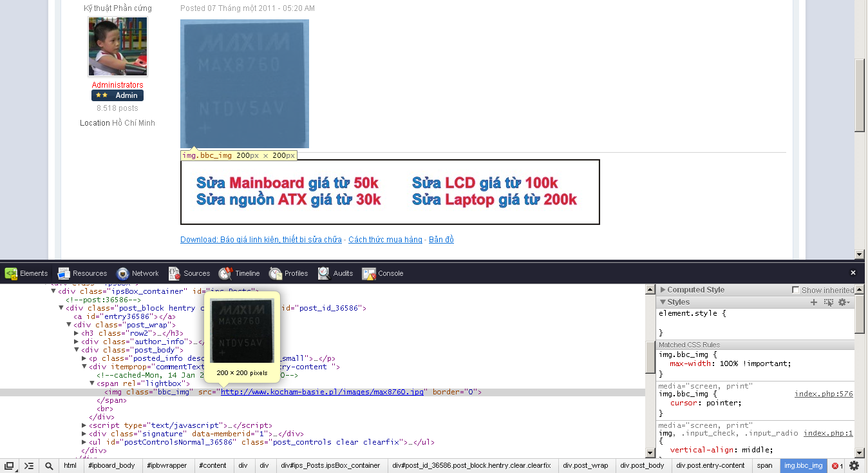Select the span breadcrumb
The image size is (868, 473).
(764, 465)
